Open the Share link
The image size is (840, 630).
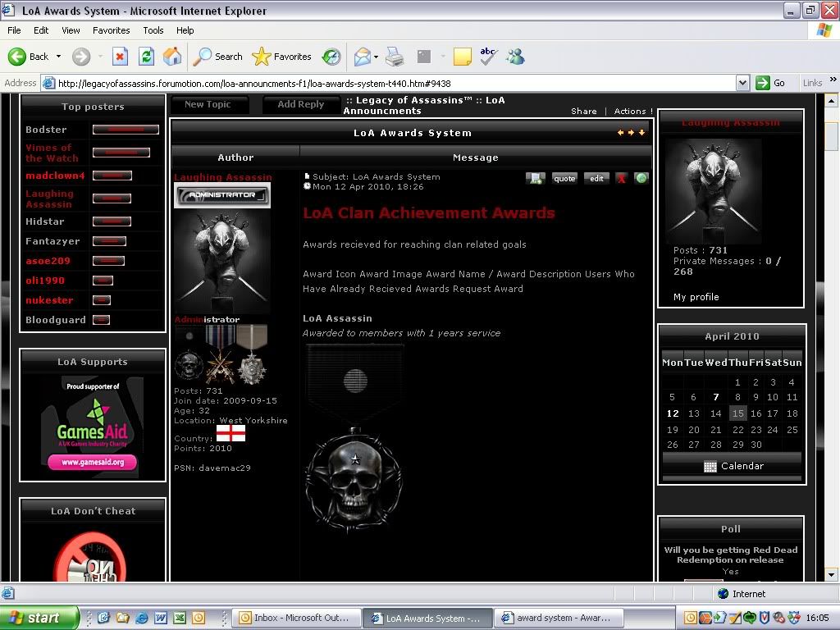pos(584,112)
